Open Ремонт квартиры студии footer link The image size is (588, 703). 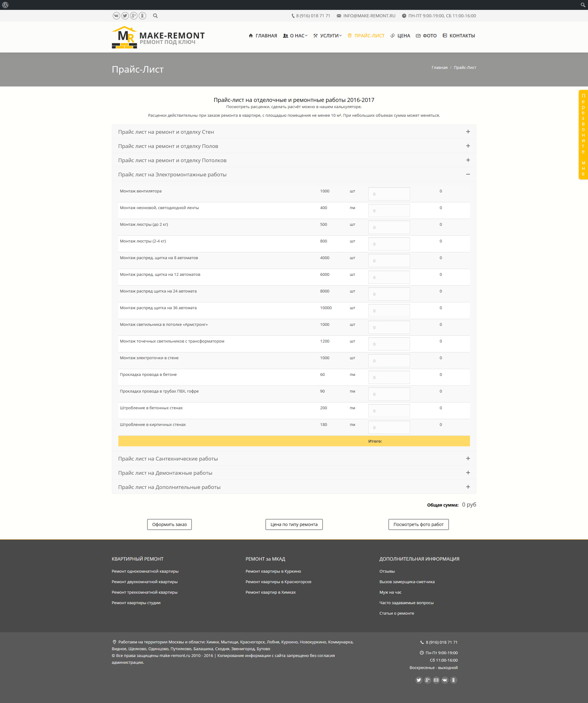(136, 603)
